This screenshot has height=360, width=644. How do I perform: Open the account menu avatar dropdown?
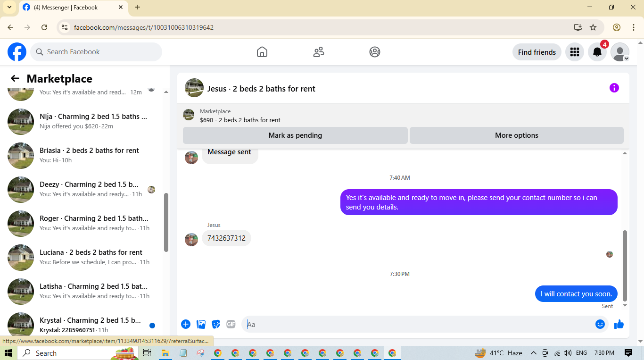point(620,52)
